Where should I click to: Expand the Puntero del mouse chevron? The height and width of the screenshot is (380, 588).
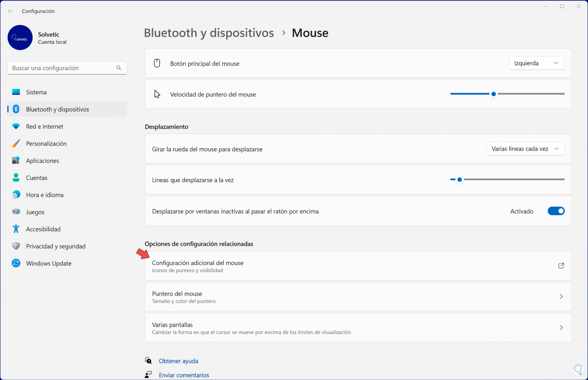[x=561, y=297]
